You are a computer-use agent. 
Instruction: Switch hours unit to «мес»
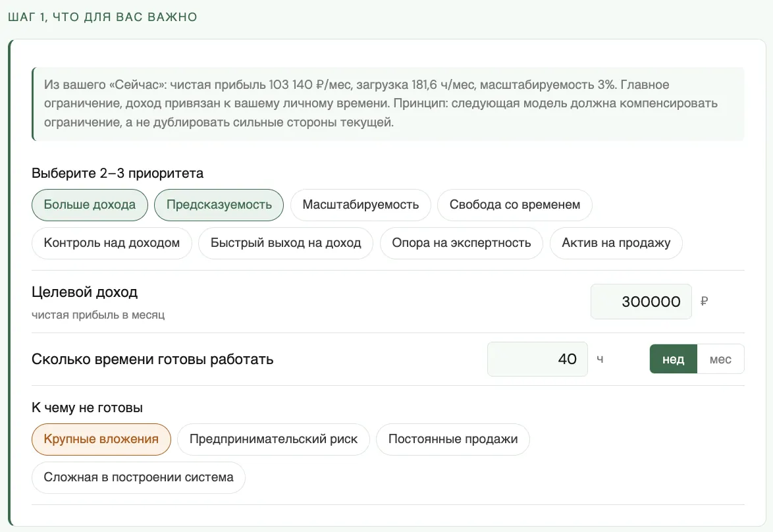pos(720,359)
